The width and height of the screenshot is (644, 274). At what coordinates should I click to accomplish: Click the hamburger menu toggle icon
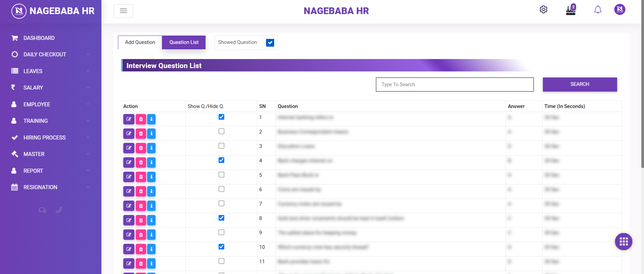(x=123, y=11)
